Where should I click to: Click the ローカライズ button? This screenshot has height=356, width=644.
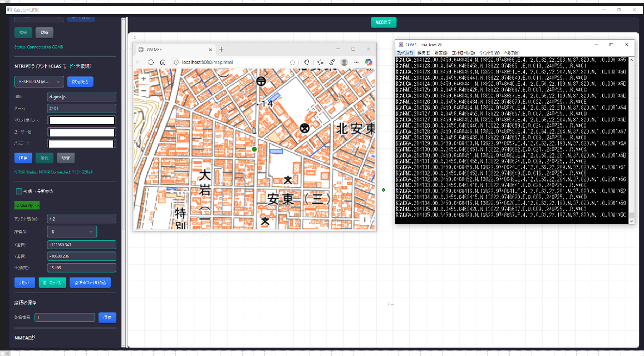52,283
